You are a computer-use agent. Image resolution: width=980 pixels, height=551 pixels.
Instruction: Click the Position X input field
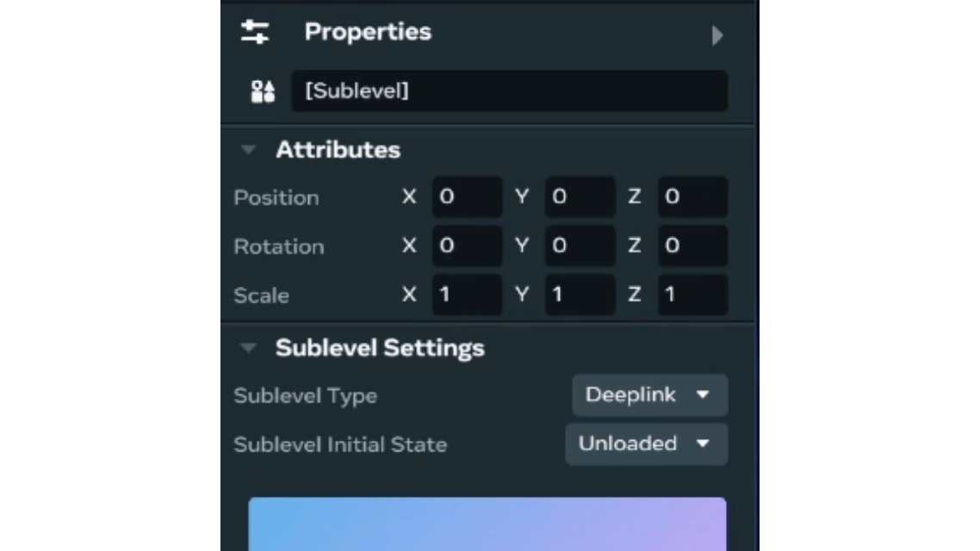coord(467,197)
